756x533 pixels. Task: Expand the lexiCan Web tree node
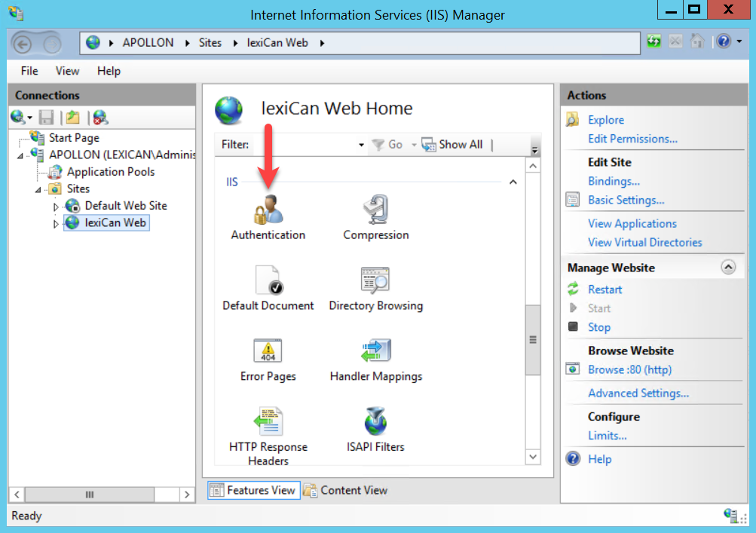click(56, 224)
